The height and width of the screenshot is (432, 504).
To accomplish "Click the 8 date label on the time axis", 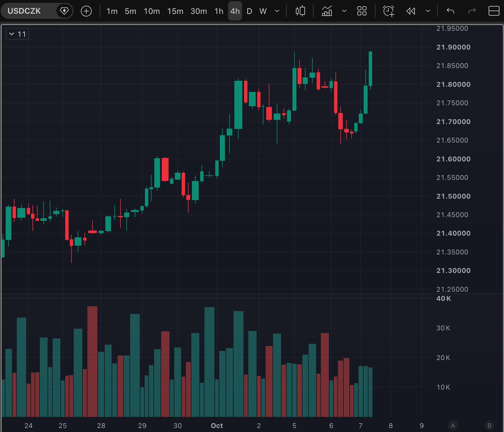I will pos(391,426).
